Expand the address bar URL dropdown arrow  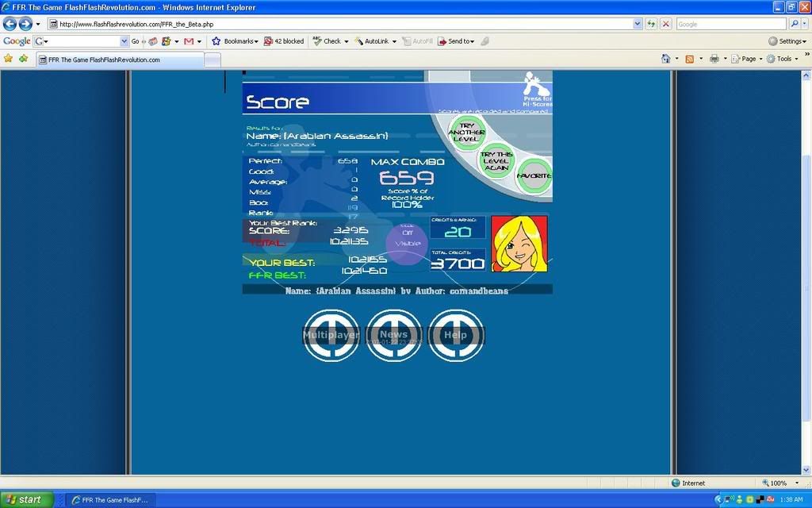pos(638,24)
